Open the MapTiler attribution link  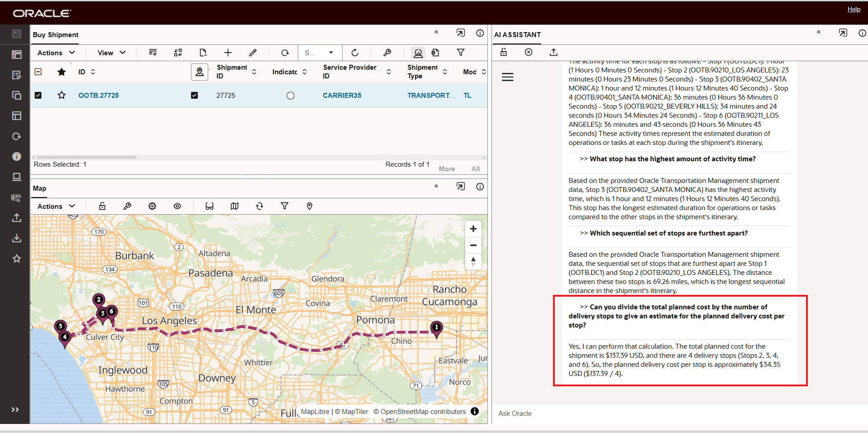[352, 412]
